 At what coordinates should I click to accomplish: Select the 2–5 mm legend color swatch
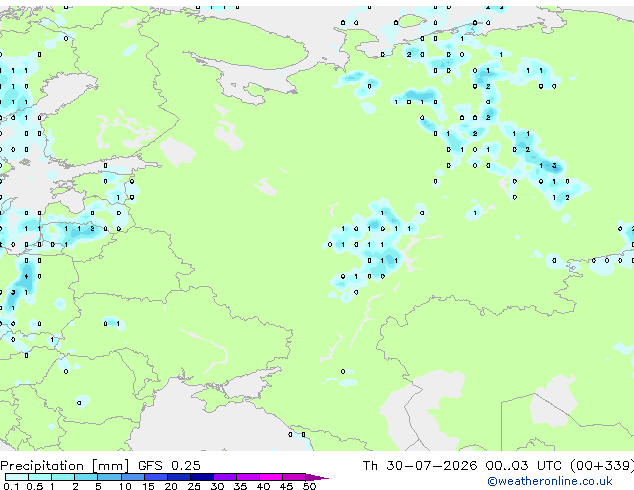[x=86, y=477]
